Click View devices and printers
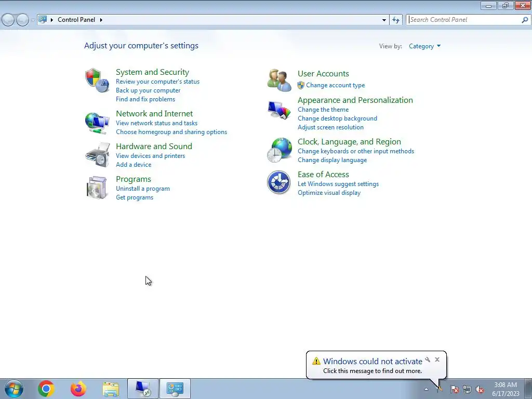 150,156
